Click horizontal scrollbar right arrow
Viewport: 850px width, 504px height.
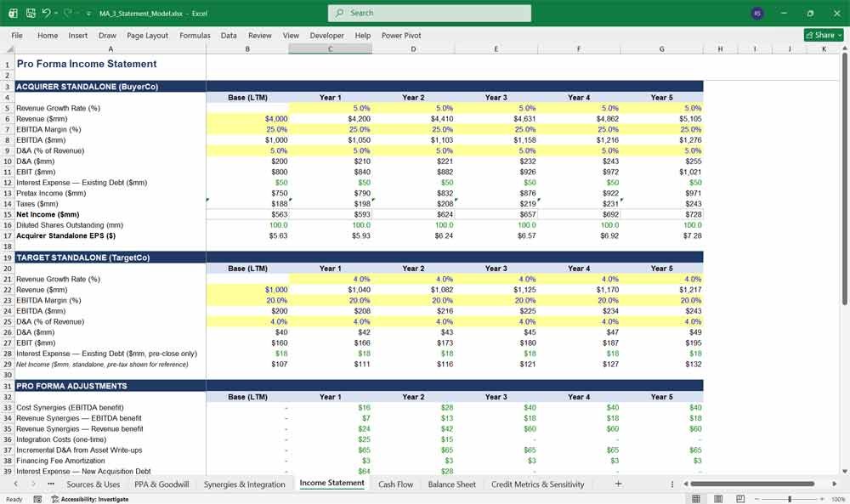835,484
